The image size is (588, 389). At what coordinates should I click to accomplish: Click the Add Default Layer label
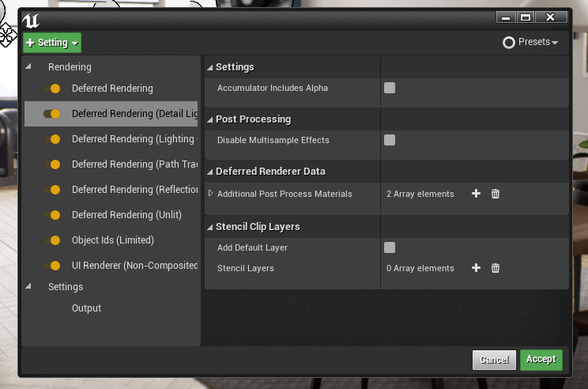pyautogui.click(x=252, y=247)
